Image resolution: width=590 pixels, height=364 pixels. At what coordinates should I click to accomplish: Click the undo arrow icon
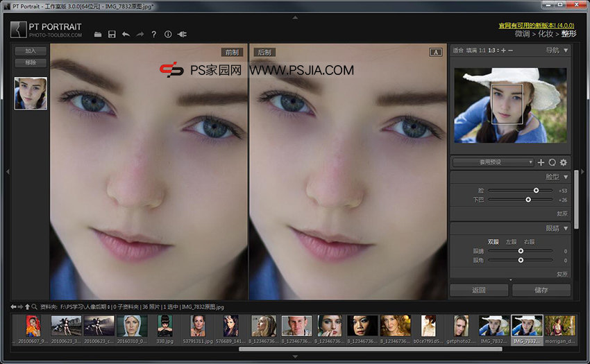tap(126, 34)
